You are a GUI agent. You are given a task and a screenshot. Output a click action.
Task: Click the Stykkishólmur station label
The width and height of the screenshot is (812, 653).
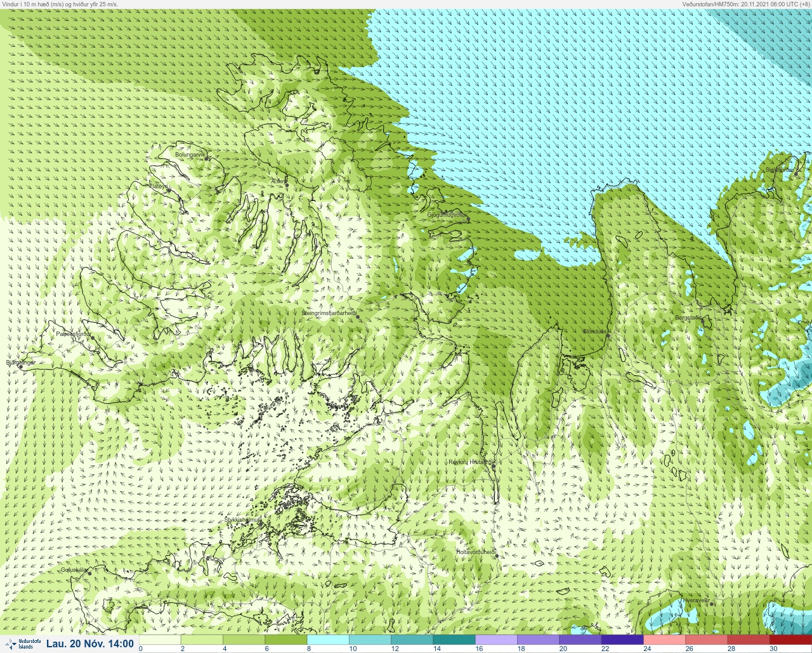pos(243,520)
